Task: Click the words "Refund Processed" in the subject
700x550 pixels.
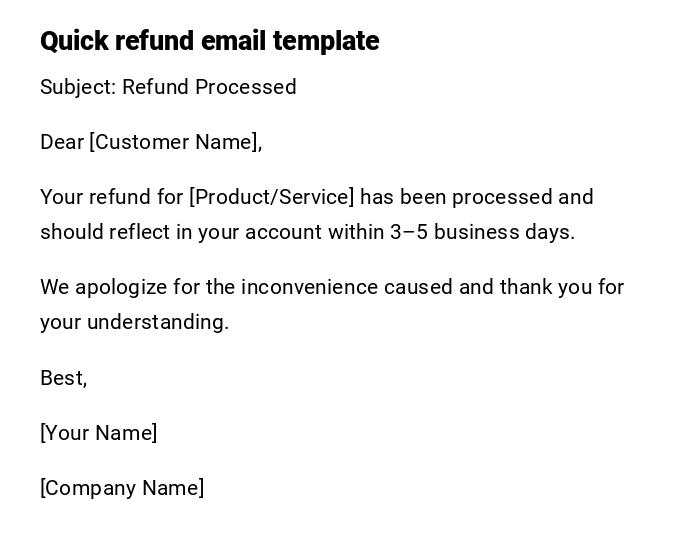Action: coord(209,87)
